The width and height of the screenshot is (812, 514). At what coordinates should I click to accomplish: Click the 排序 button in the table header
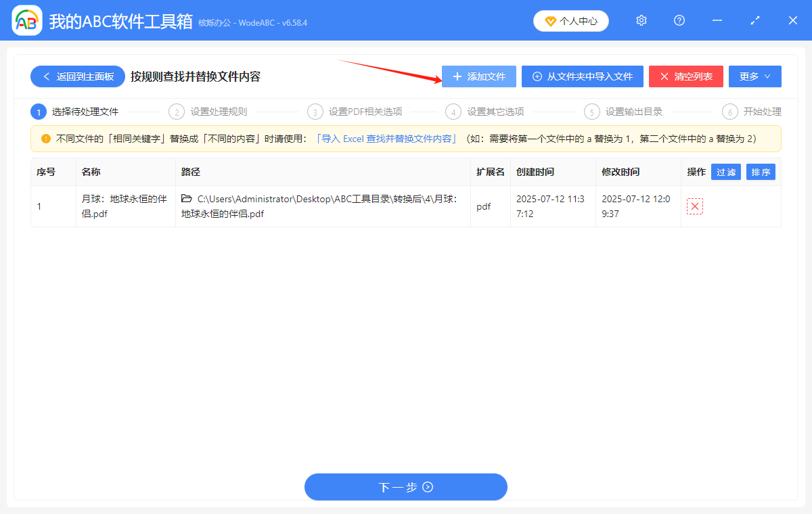point(761,172)
